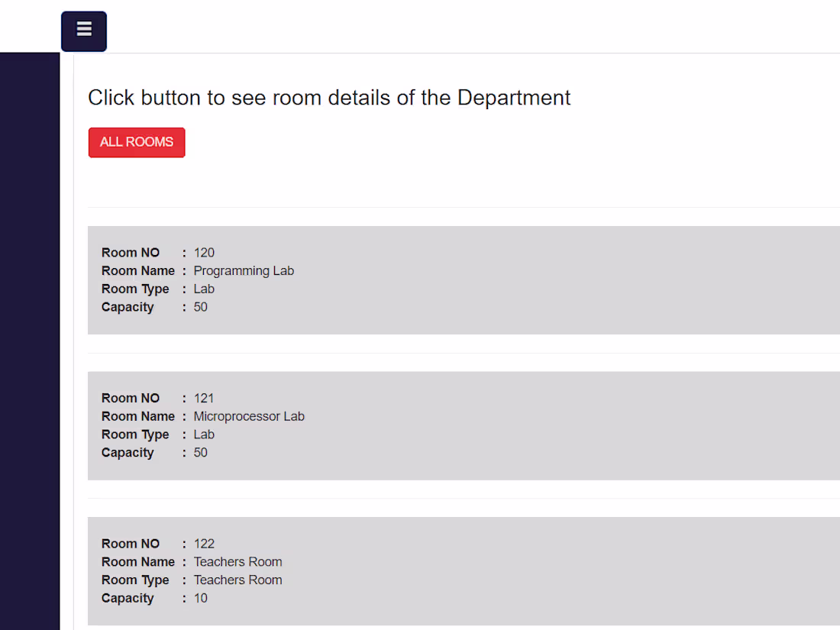Click the Room Type label in room 120 card
The height and width of the screenshot is (630, 840).
pos(135,289)
